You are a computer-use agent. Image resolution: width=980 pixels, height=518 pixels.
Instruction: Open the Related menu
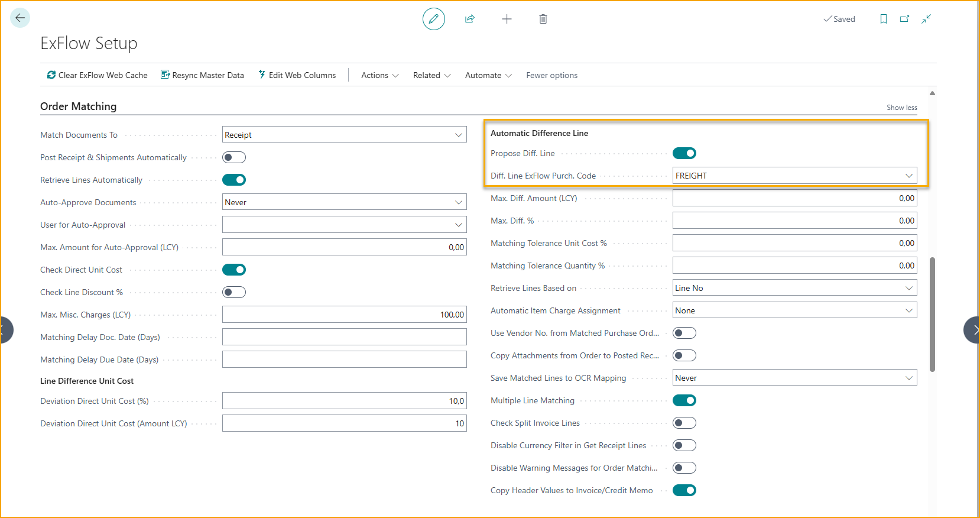(x=431, y=75)
